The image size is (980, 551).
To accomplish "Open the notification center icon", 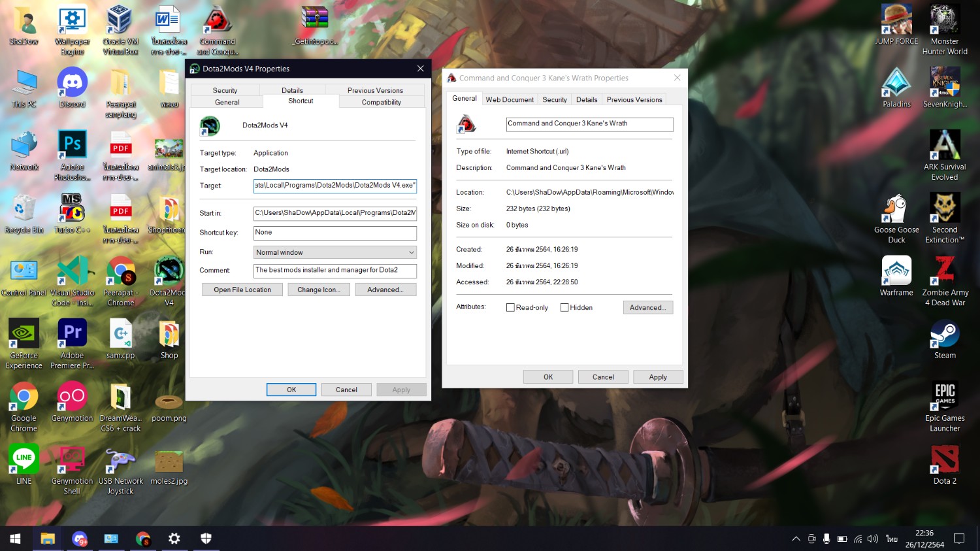I will coord(959,539).
